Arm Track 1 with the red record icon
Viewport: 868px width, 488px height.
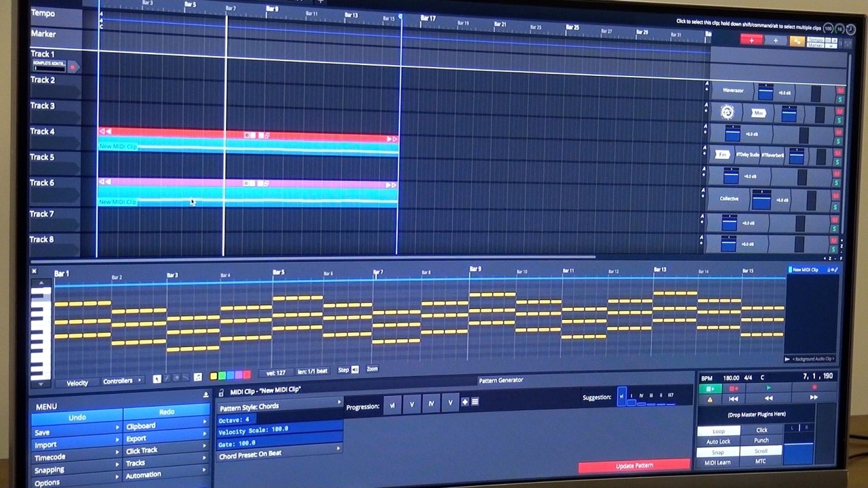[73, 67]
